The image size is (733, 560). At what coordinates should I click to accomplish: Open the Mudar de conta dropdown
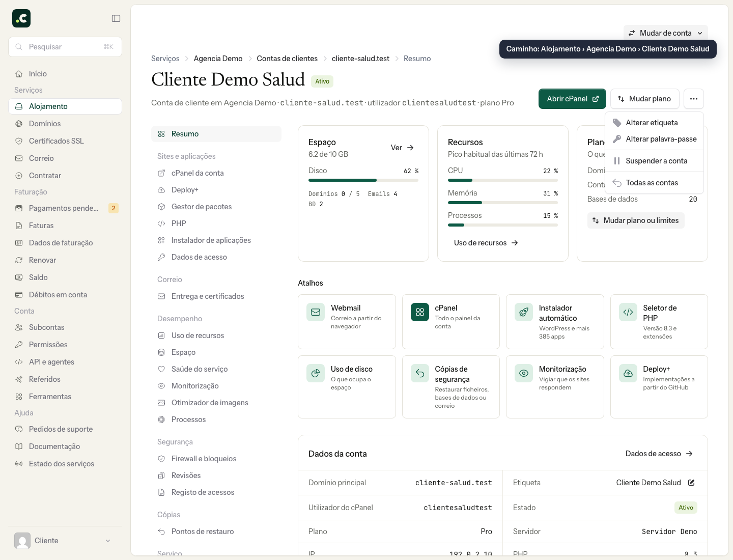(x=666, y=33)
